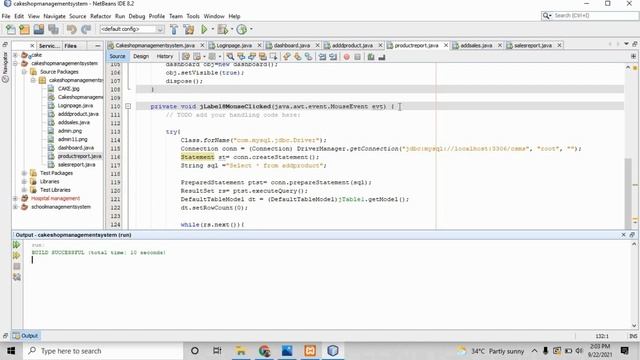Click the Redo toolbar icon

tap(86, 29)
